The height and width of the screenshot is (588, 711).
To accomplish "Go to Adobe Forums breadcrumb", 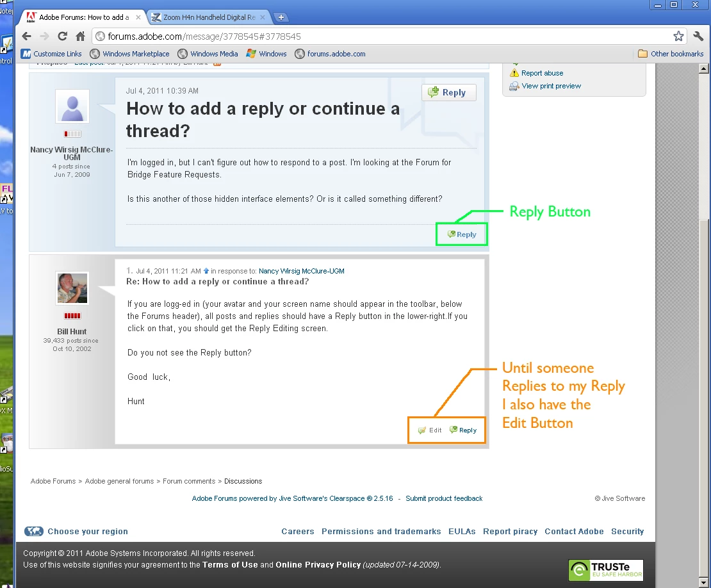I will pos(53,481).
